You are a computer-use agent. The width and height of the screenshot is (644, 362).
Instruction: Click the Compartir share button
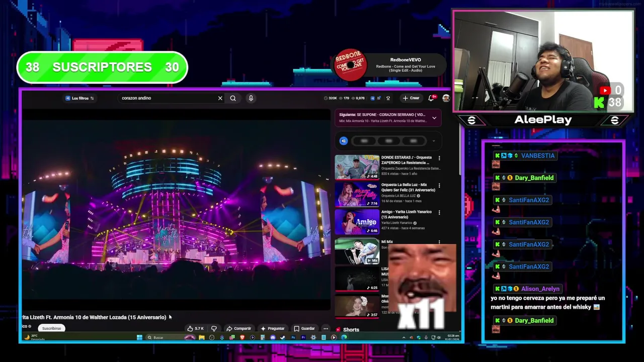pos(239,328)
